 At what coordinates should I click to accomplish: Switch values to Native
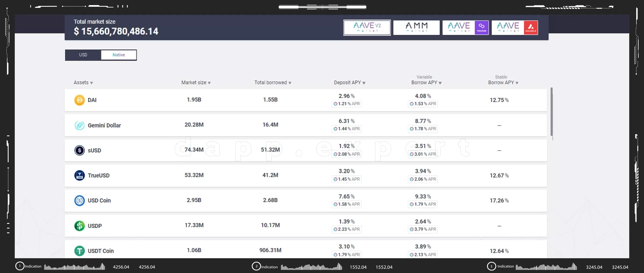tap(119, 55)
